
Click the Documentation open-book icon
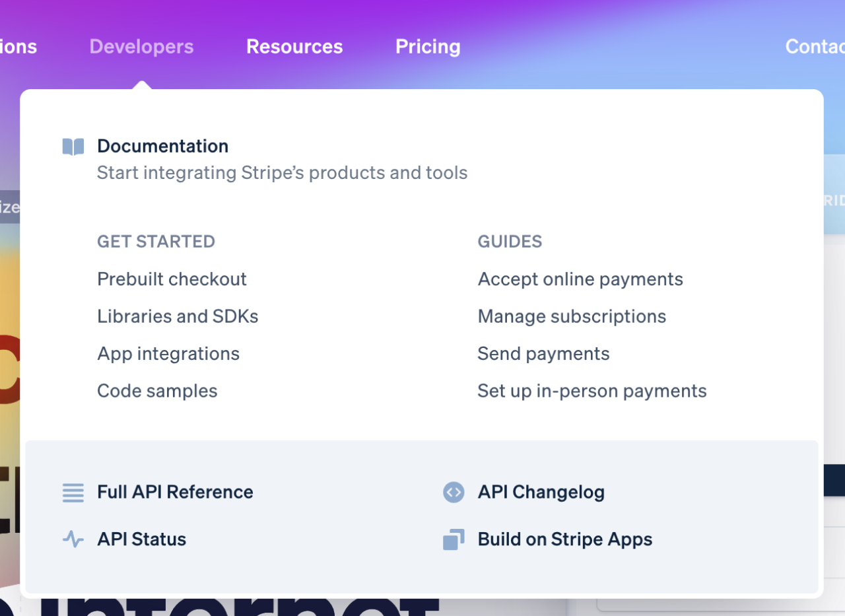coord(73,147)
